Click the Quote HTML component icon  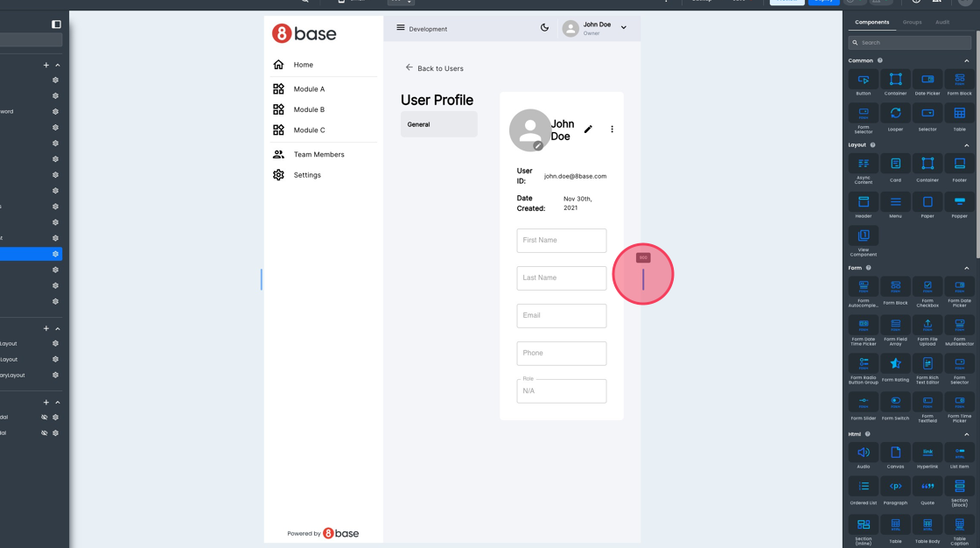(x=927, y=486)
